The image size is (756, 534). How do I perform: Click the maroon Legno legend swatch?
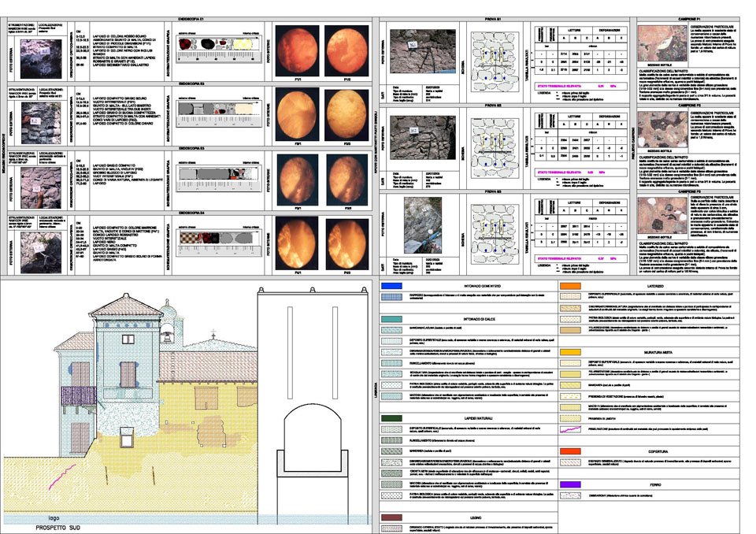[391, 517]
